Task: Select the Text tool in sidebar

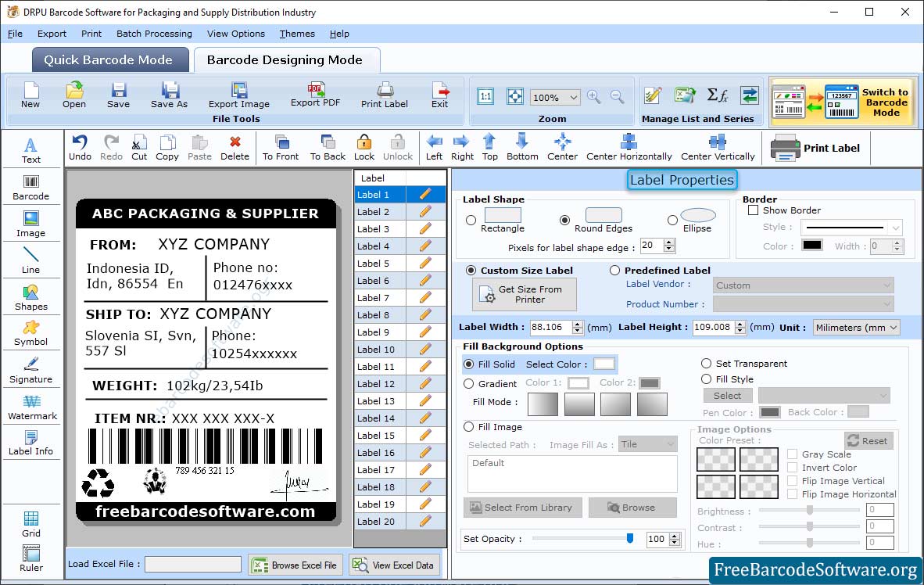Action: pos(30,150)
